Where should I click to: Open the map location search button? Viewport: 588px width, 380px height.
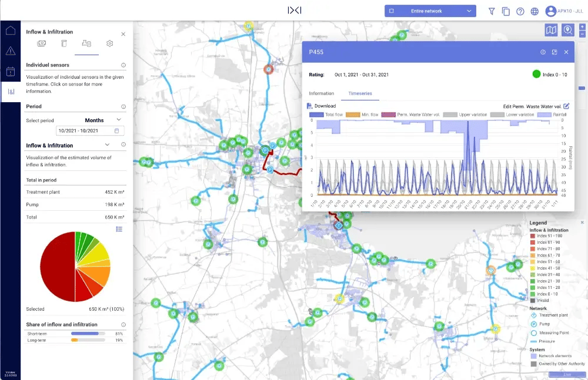coord(568,30)
